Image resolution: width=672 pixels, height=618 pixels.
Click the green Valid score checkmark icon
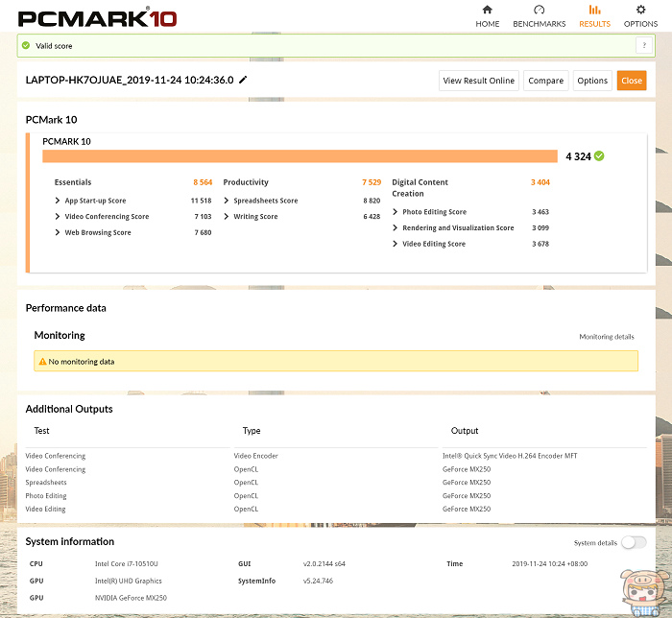pos(26,45)
